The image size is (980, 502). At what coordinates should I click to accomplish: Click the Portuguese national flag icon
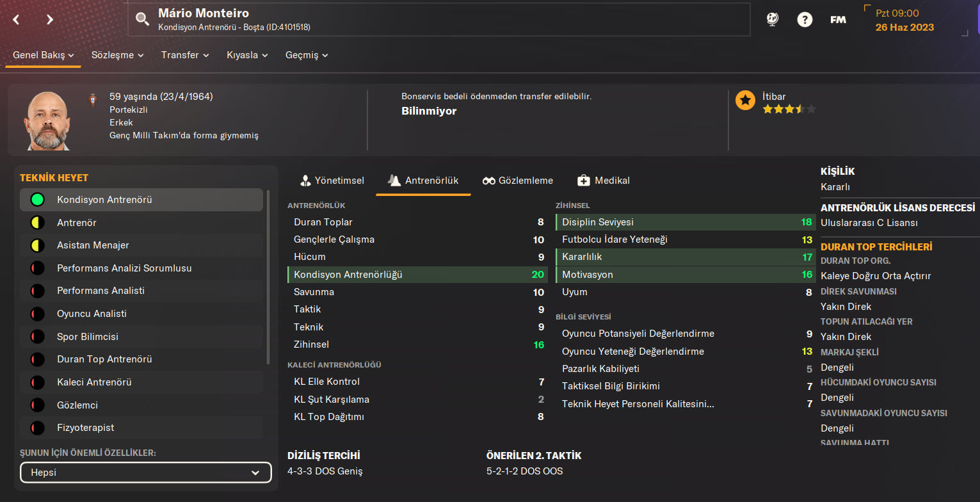[92, 100]
